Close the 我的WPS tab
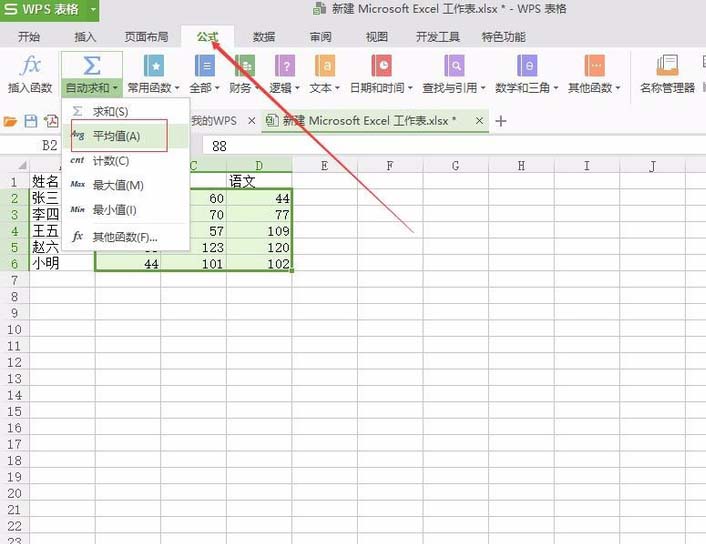706x544 pixels. point(252,121)
